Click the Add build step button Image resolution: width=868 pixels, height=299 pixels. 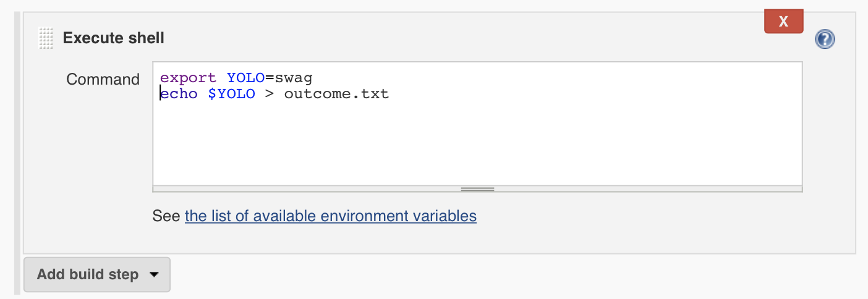(x=97, y=274)
